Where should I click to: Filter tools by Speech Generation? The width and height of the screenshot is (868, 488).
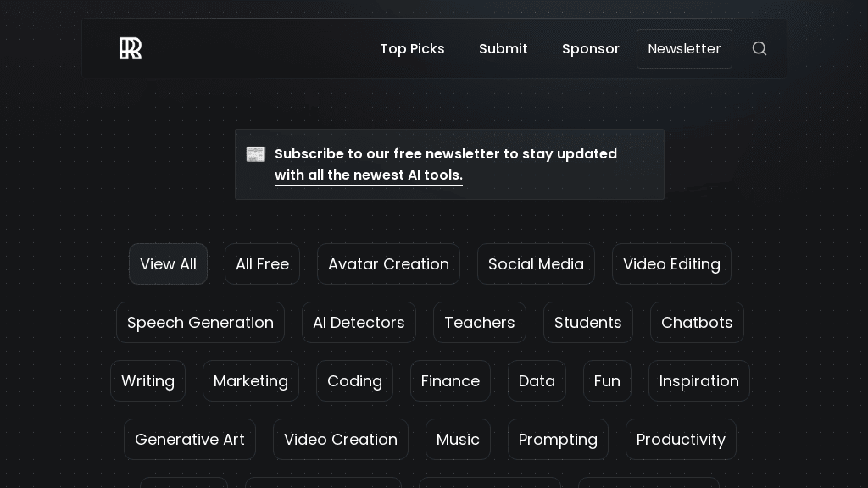200,323
